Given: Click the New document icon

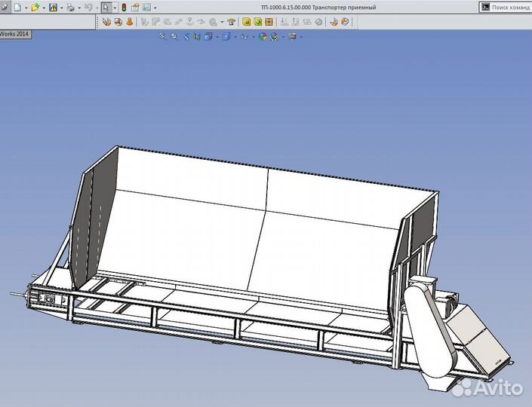Looking at the screenshot, I should click(x=17, y=7).
